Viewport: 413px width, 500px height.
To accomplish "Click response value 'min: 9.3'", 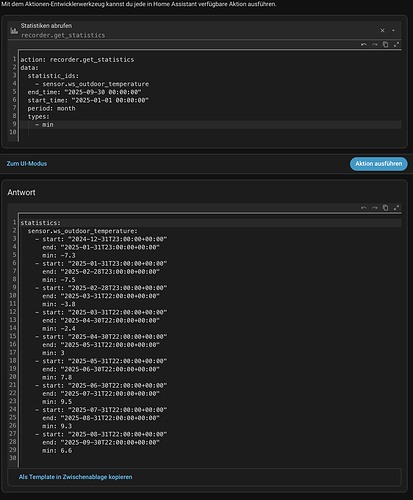I will [x=57, y=426].
